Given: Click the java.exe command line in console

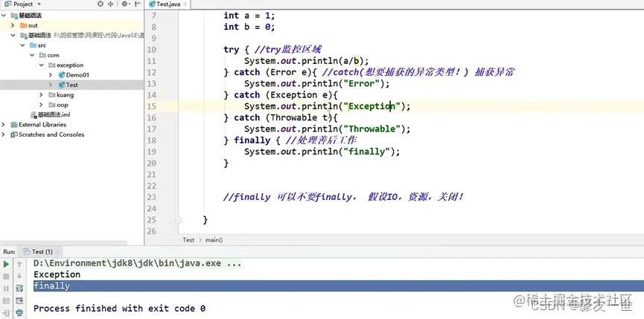Looking at the screenshot, I should (138, 263).
